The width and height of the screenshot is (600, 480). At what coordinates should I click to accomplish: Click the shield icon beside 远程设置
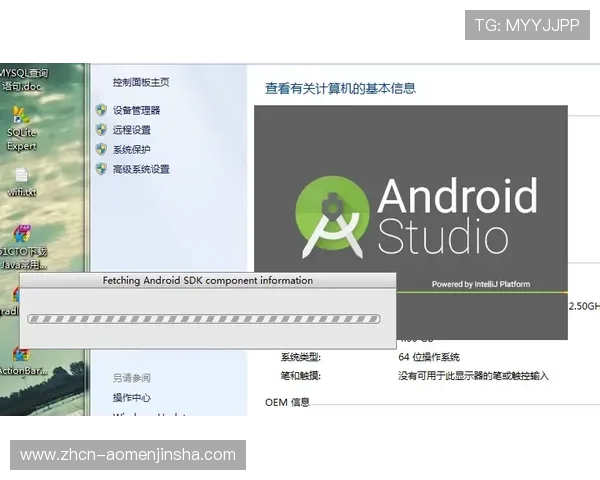coord(101,130)
